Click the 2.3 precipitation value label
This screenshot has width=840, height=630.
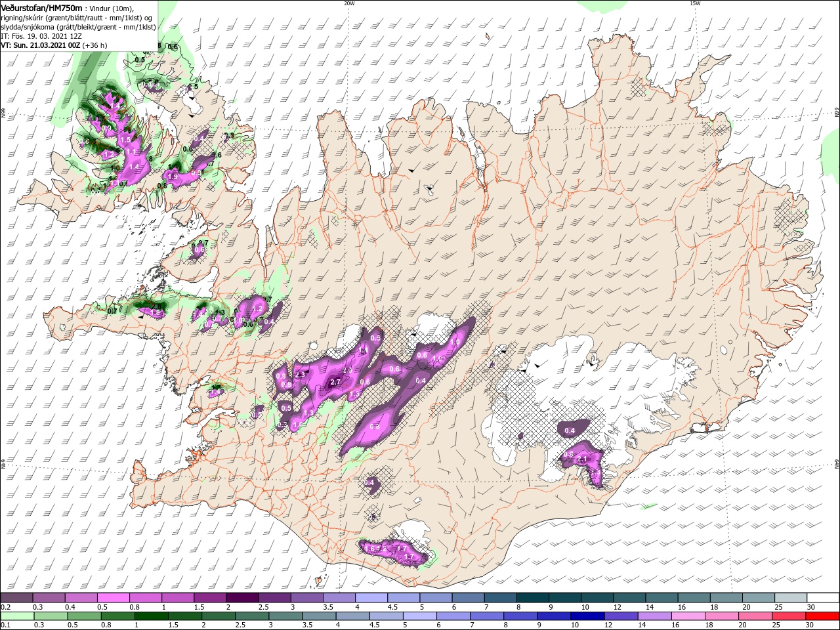coord(301,375)
